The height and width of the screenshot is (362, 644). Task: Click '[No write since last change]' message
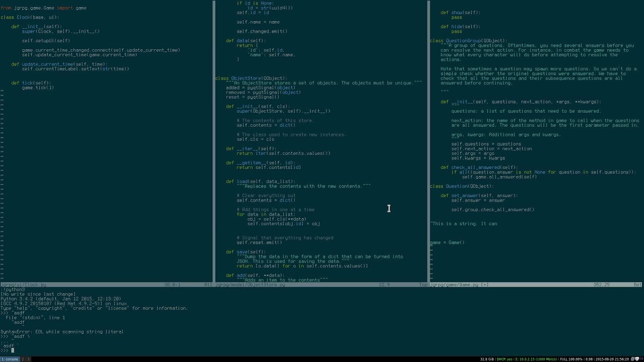coord(38,294)
